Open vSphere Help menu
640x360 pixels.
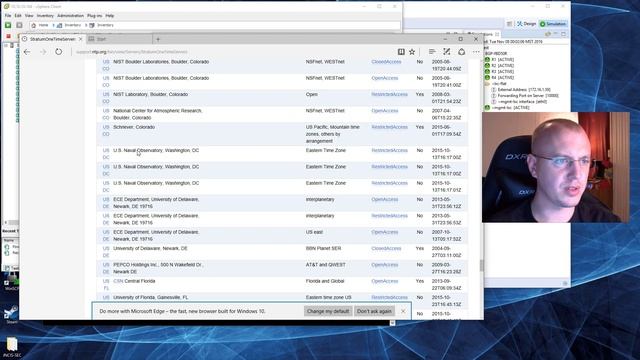[110, 16]
